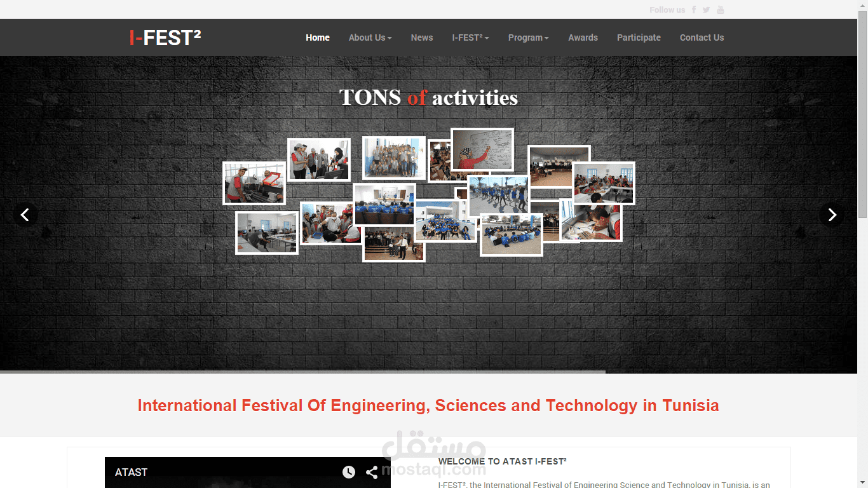Click the Share icon on the ATAST video

(372, 472)
